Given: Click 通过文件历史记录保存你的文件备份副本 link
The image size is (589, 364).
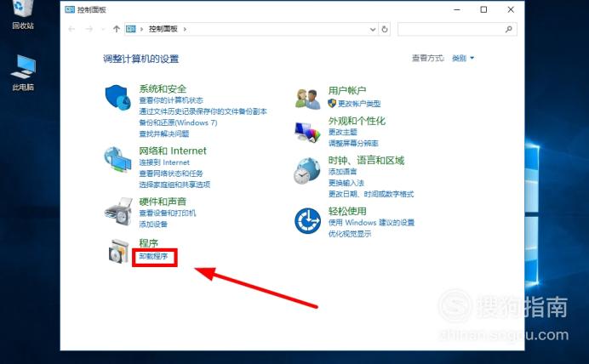Looking at the screenshot, I should (x=203, y=111).
